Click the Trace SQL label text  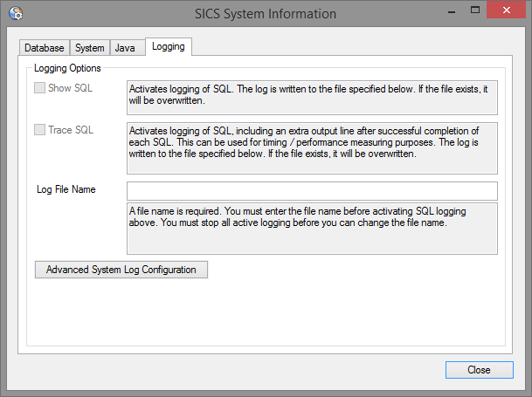[x=72, y=130]
